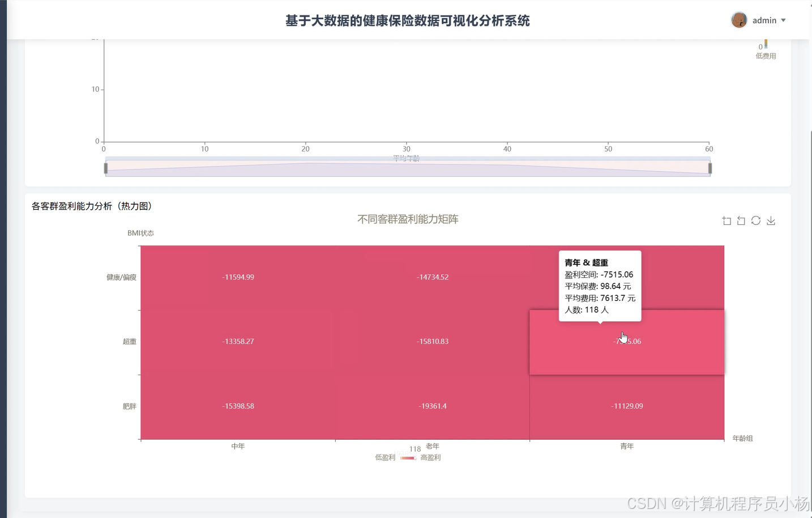This screenshot has width=812, height=518.
Task: Click the BMI状态 axis name
Action: tap(140, 233)
